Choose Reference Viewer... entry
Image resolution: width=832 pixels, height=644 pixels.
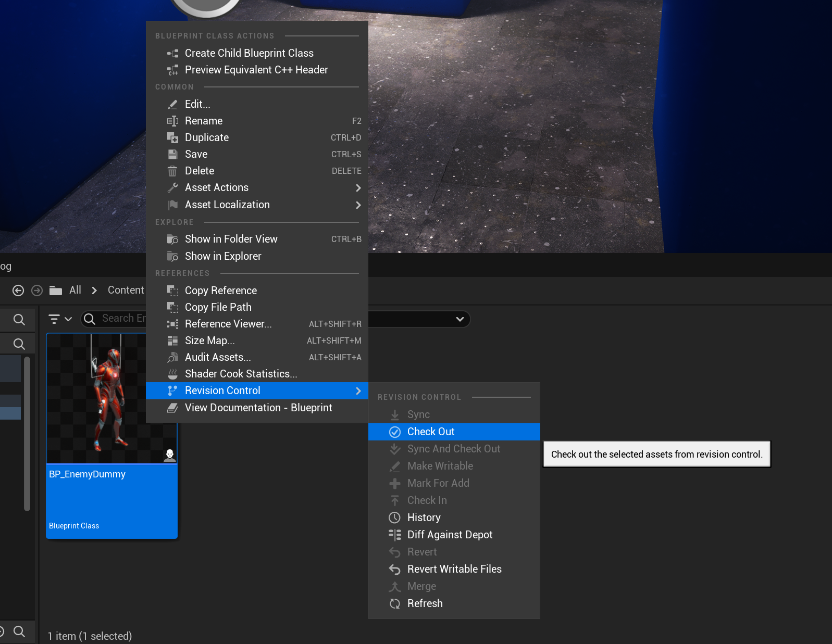pos(257,324)
